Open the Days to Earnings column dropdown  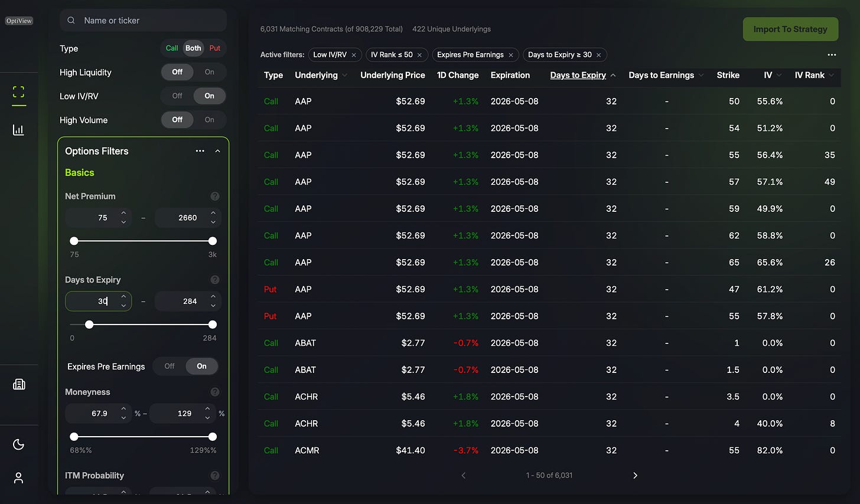pos(701,76)
